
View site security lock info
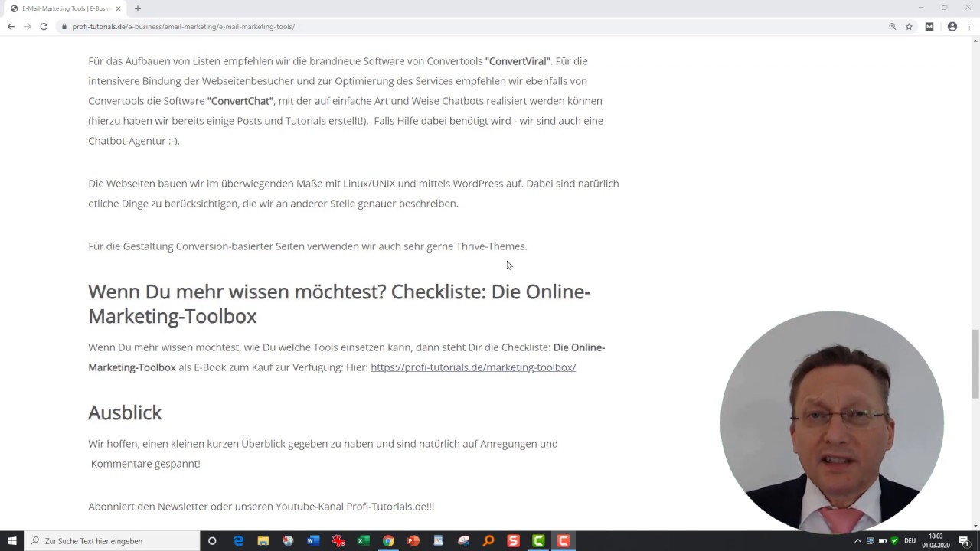64,26
